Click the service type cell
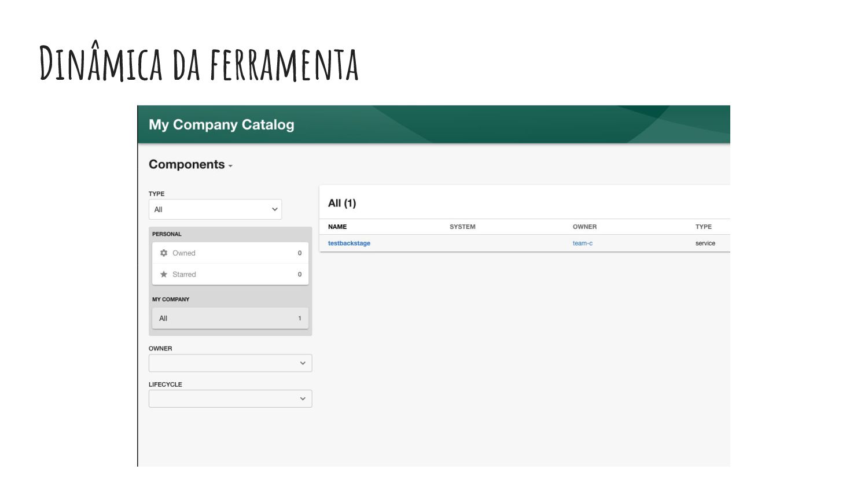868x488 pixels. [x=705, y=243]
